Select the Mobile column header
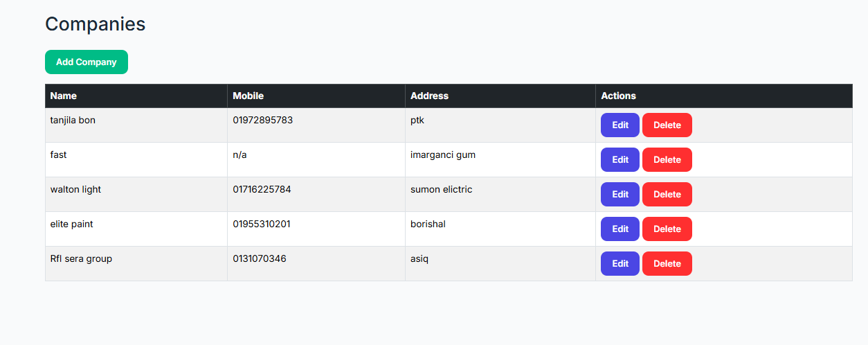The image size is (868, 345). [248, 96]
